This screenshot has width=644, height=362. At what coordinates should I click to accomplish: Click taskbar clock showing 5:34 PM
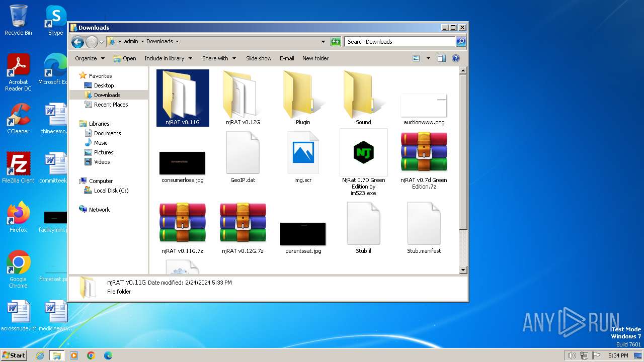pos(618,355)
